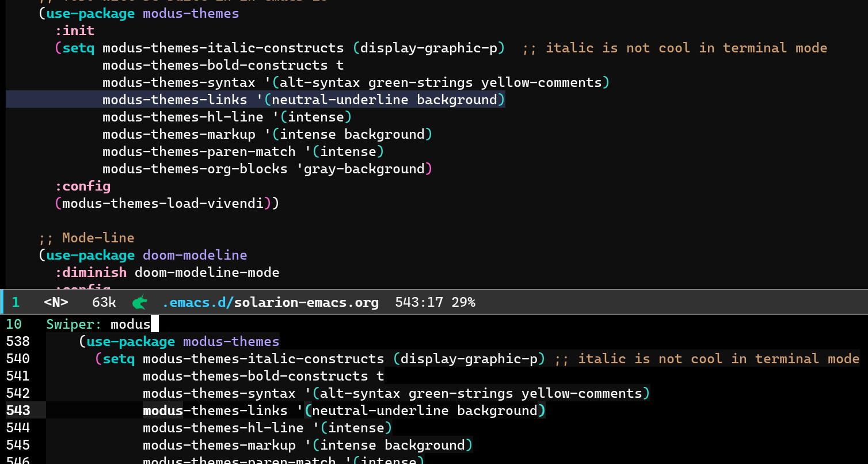This screenshot has width=868, height=464.
Task: Click modus-themes-paren-match in the editor buffer
Action: pyautogui.click(x=199, y=151)
